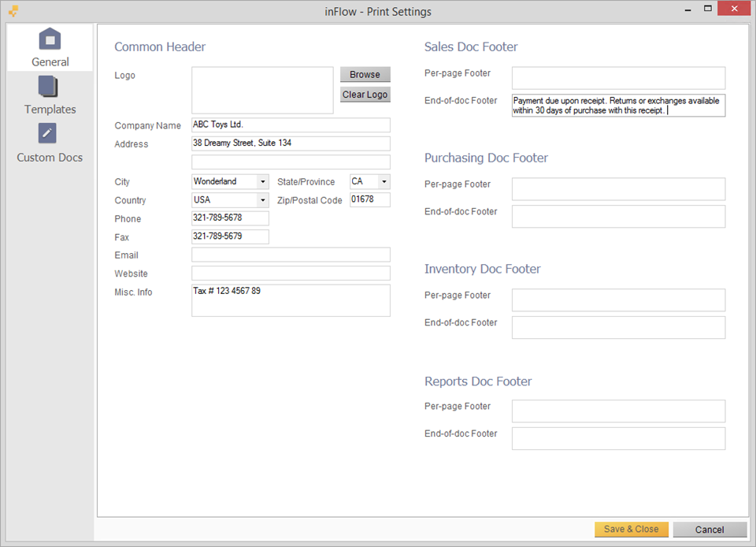Click the 'State/Province' label
This screenshot has width=756, height=547.
[x=306, y=182]
